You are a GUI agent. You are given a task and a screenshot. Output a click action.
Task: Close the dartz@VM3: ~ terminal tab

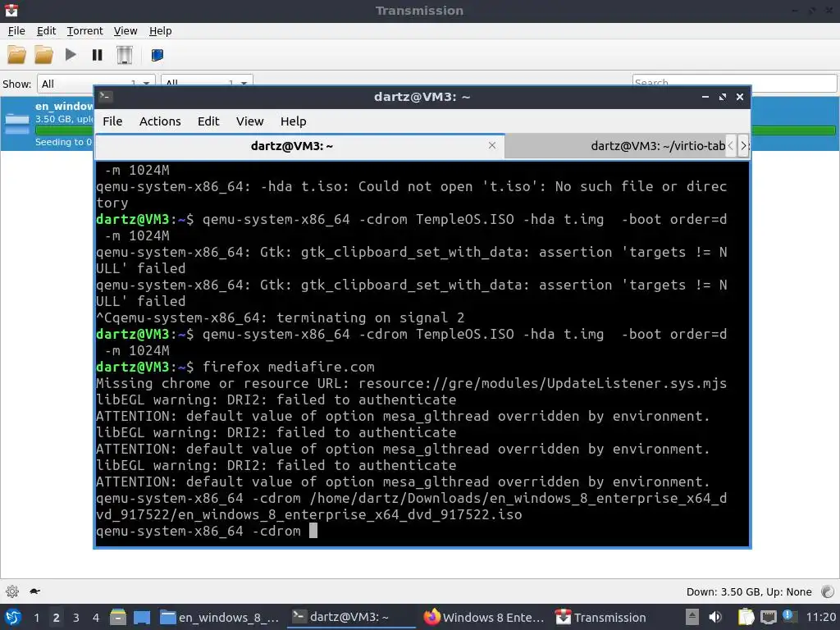(492, 145)
